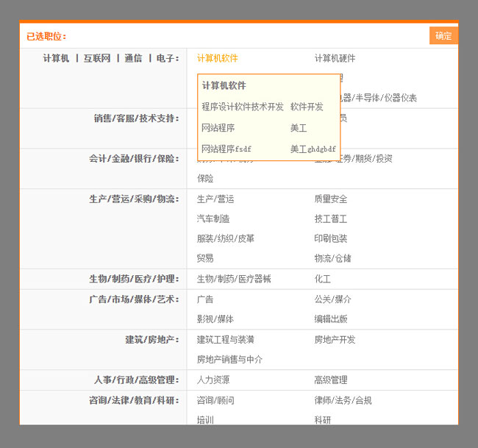
Task: Open the 人力资源 category
Action: [213, 380]
